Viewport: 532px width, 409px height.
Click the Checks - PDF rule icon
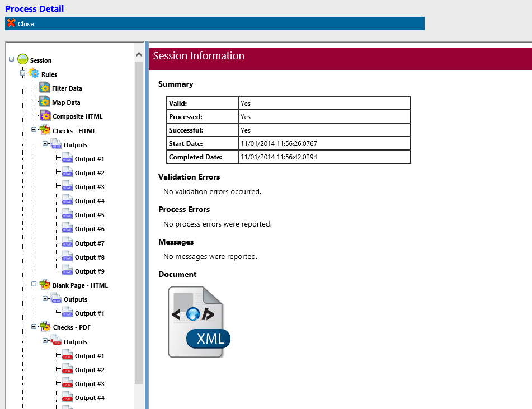click(45, 327)
